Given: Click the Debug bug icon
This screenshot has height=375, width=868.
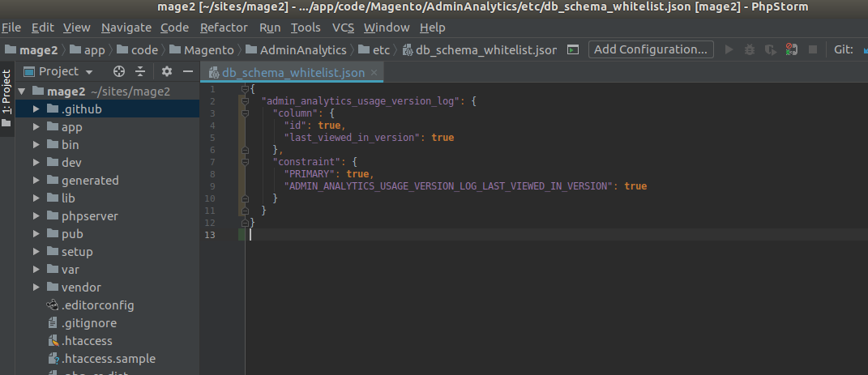Looking at the screenshot, I should click(750, 49).
